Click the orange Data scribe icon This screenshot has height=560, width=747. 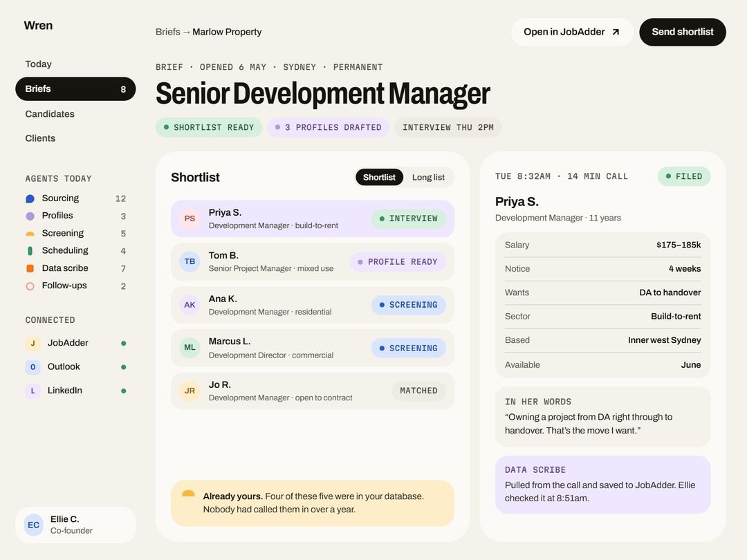click(30, 268)
